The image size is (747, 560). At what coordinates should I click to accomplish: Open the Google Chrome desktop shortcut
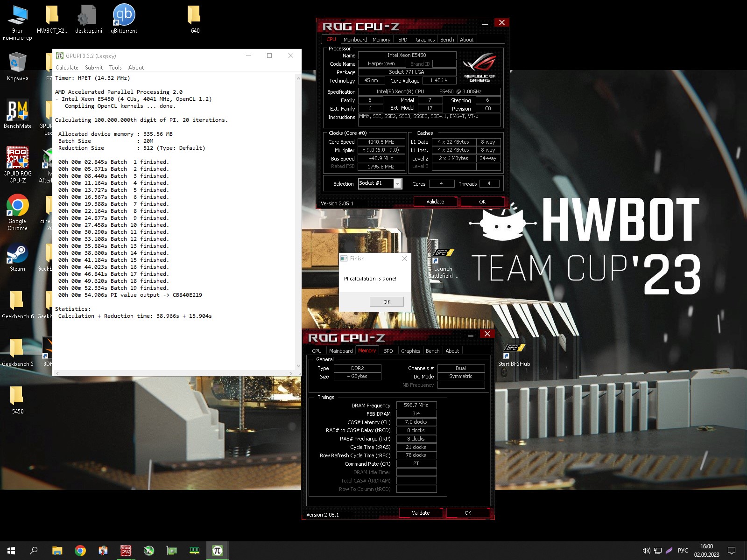(17, 212)
